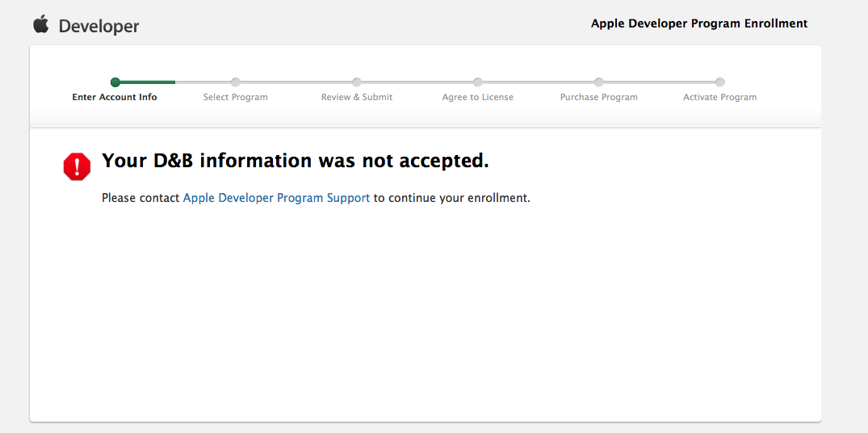Select the Agree to License step
Viewport: 868px width, 433px height.
pos(478,97)
